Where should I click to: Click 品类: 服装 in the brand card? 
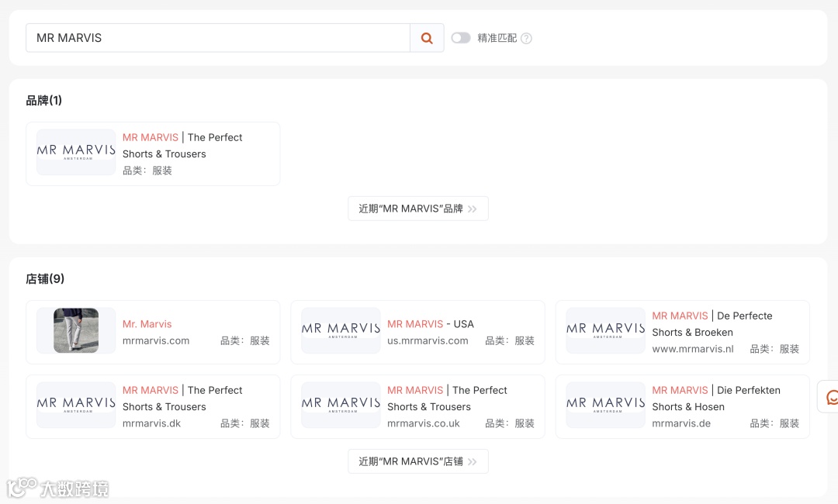click(x=147, y=171)
